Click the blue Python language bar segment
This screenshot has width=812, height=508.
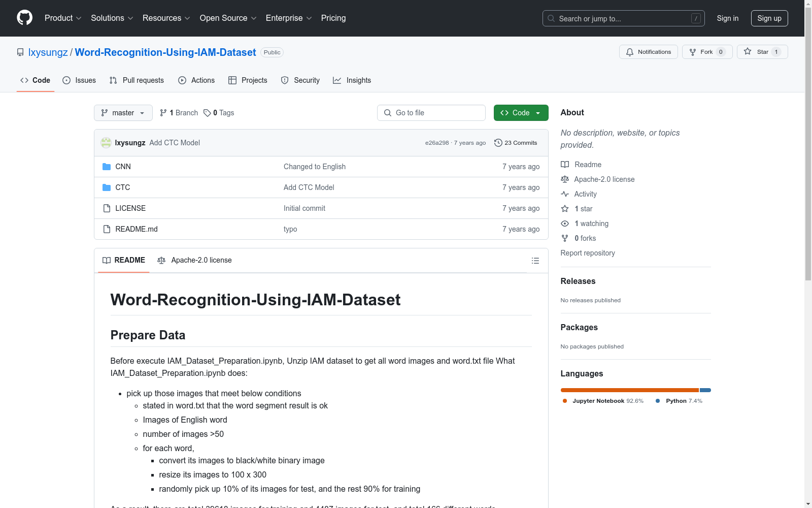coord(705,390)
